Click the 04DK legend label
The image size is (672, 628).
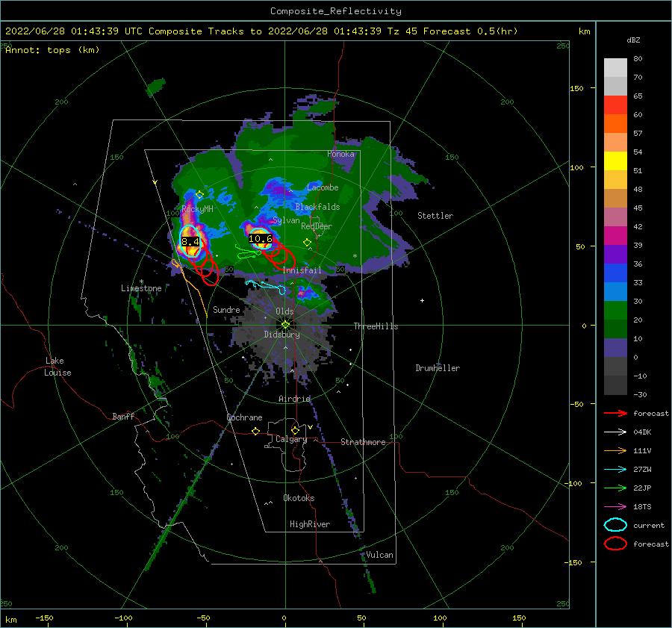click(x=642, y=432)
